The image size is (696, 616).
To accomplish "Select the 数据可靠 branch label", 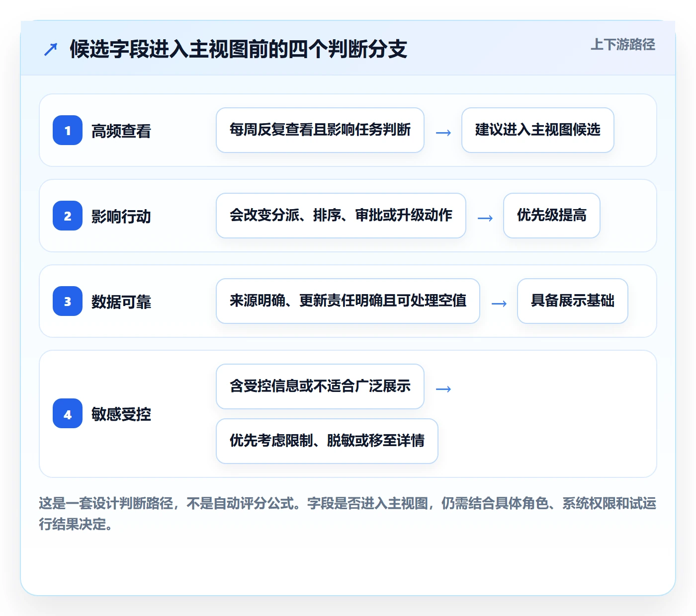I will pyautogui.click(x=121, y=302).
